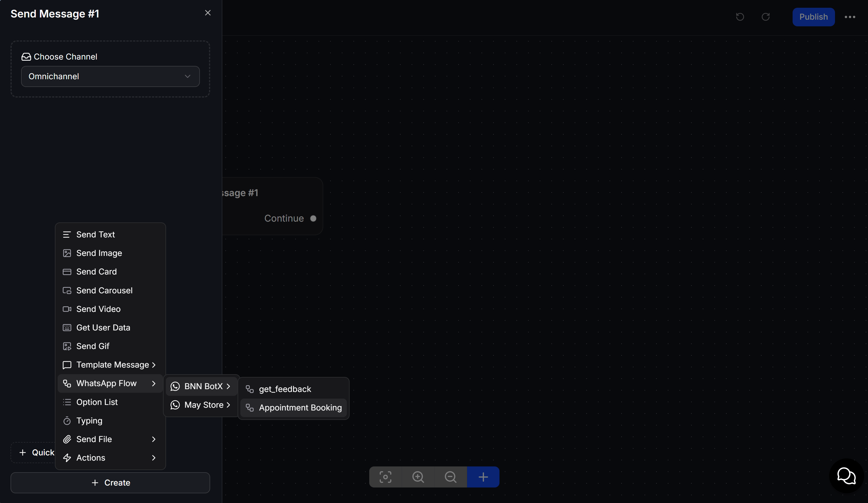This screenshot has width=868, height=503.
Task: Click the Send Carousel icon
Action: point(67,290)
